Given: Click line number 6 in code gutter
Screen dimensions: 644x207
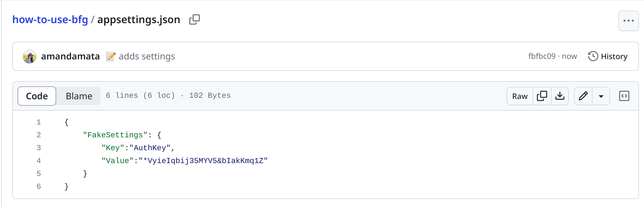Looking at the screenshot, I should coord(39,187).
